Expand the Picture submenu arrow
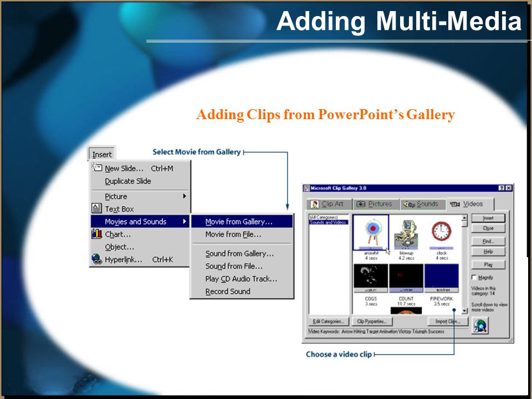The image size is (532, 399). [185, 196]
